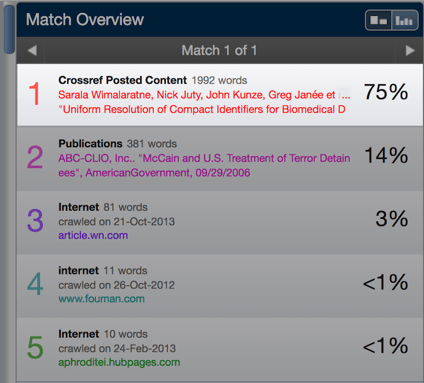Open www.fouman.com source link
This screenshot has height=383, width=424.
(x=101, y=299)
